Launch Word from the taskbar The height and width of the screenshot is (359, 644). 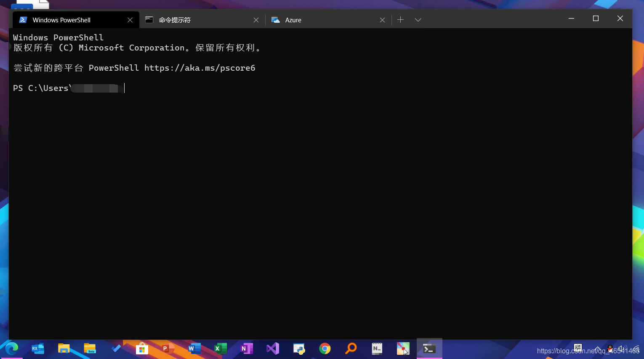pos(194,348)
